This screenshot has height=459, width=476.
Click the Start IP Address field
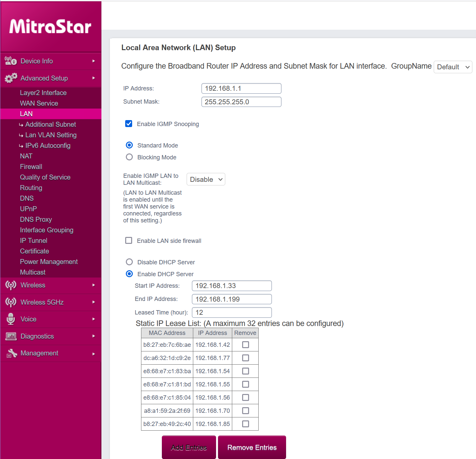point(232,286)
